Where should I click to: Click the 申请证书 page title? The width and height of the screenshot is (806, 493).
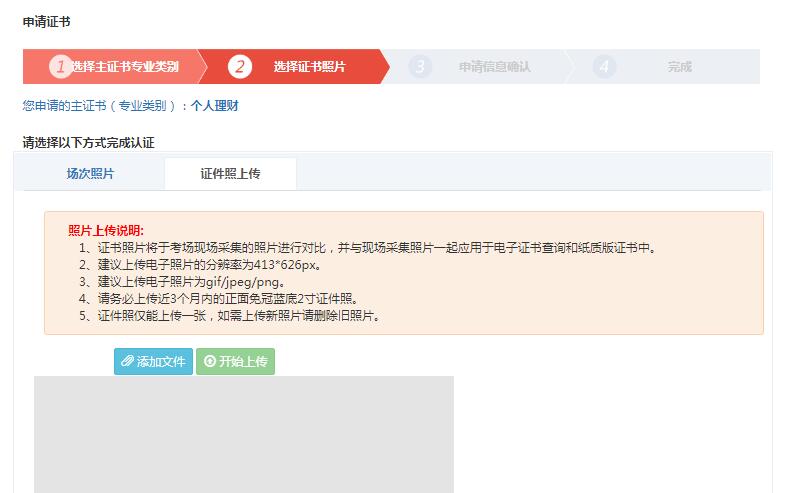click(47, 21)
